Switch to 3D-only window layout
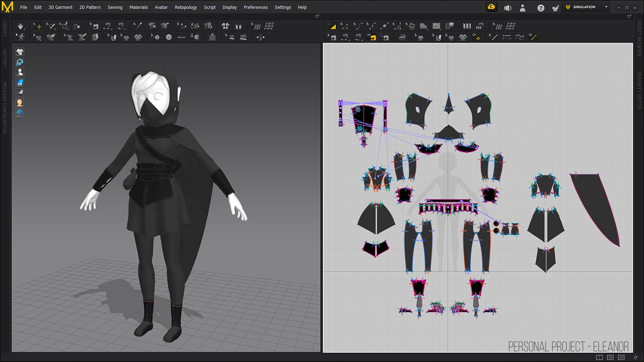Image resolution: width=644 pixels, height=362 pixels. (x=610, y=357)
